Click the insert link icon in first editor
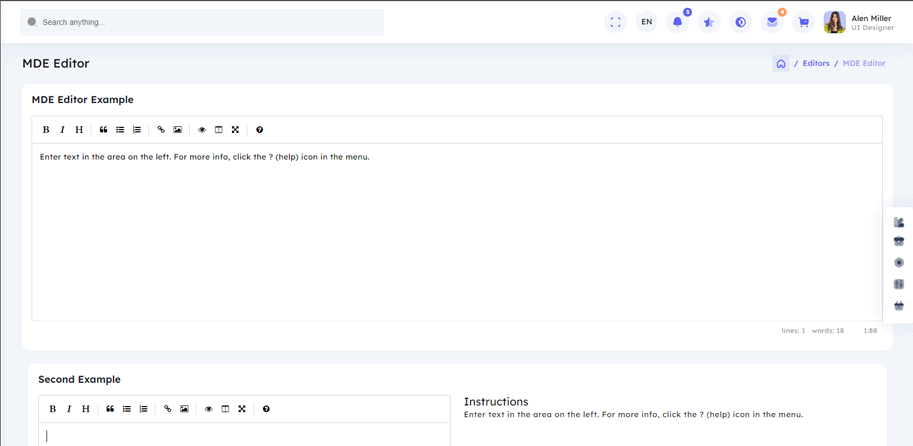This screenshot has height=446, width=913. pos(161,130)
